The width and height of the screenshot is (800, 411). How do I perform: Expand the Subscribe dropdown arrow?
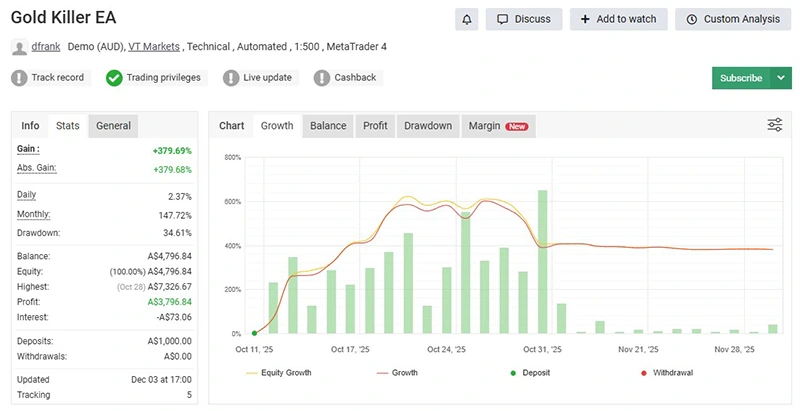(780, 78)
